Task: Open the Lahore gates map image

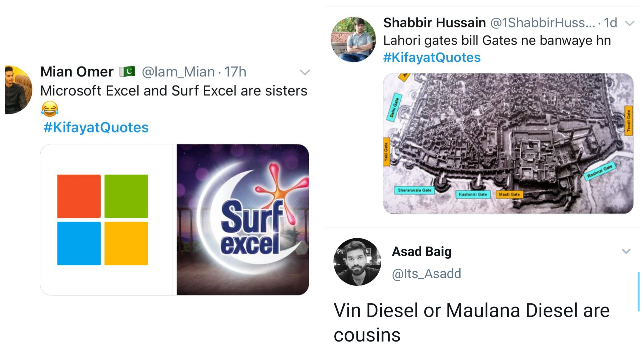Action: coord(508,143)
